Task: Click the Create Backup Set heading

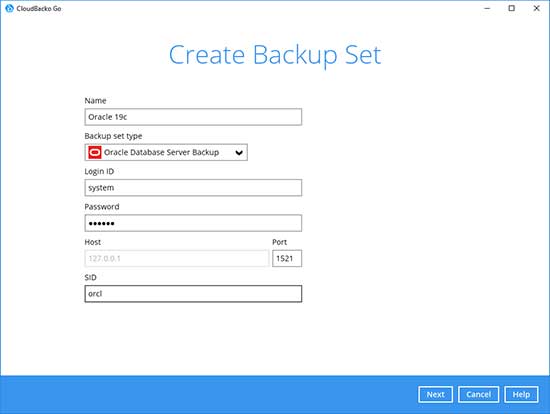Action: (275, 55)
